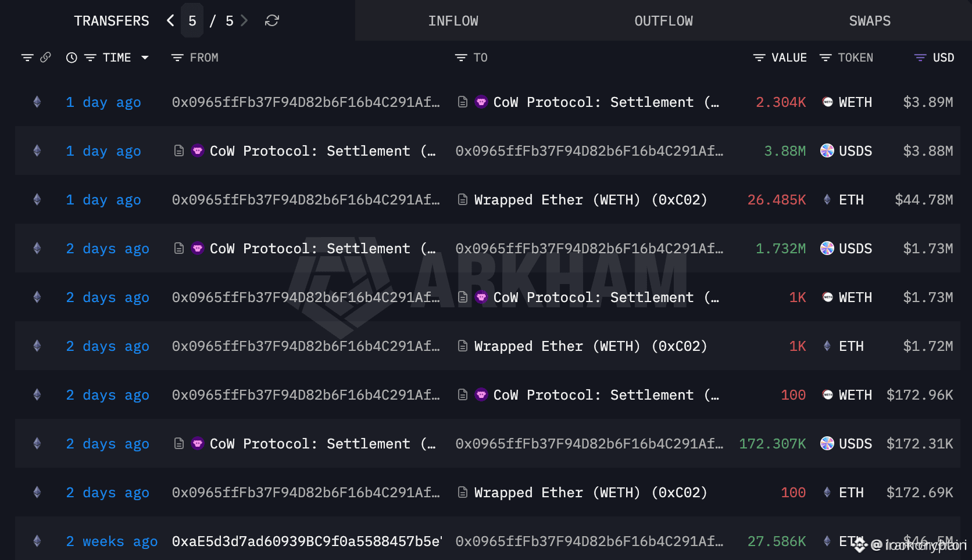This screenshot has height=560, width=972.
Task: Go to previous transfers page arrow
Action: [x=170, y=21]
